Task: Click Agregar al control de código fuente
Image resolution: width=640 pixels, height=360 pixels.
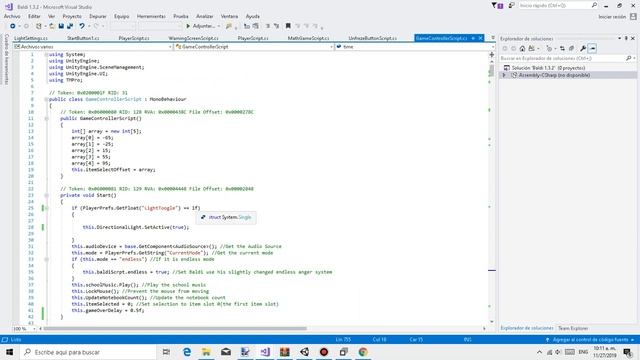Action: click(x=590, y=340)
